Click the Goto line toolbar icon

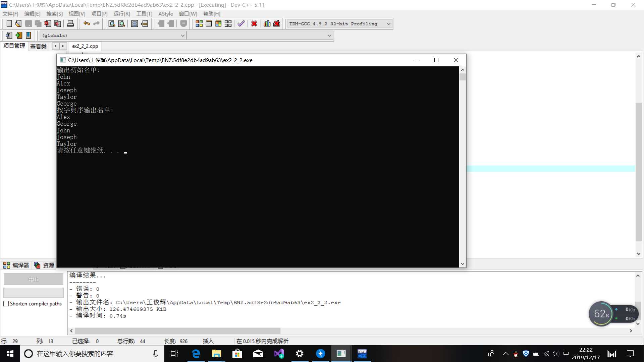(x=144, y=23)
